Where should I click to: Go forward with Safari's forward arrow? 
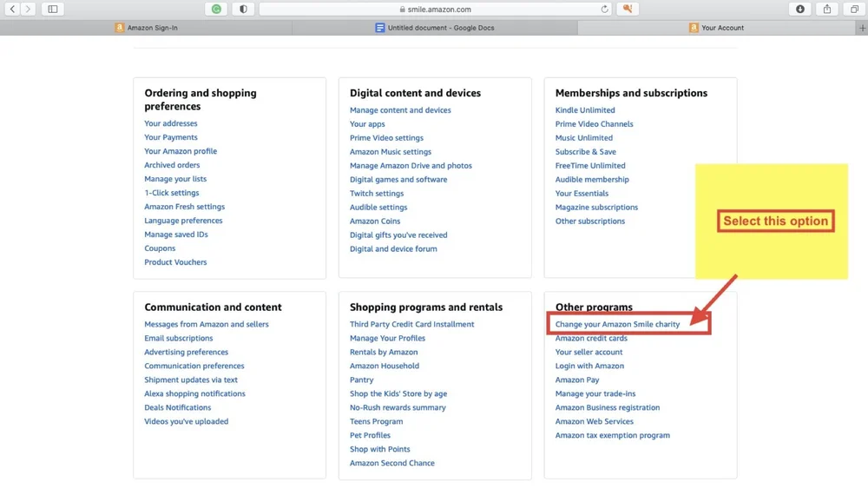[x=28, y=9]
